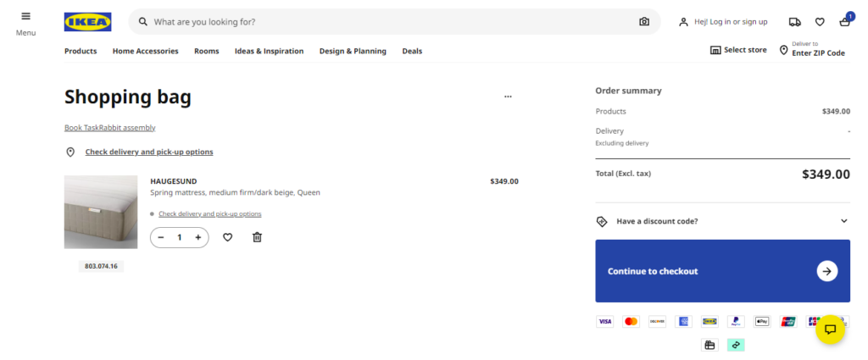Image resolution: width=868 pixels, height=360 pixels.
Task: Decrease HAUGESUND quantity with minus
Action: [x=161, y=237]
